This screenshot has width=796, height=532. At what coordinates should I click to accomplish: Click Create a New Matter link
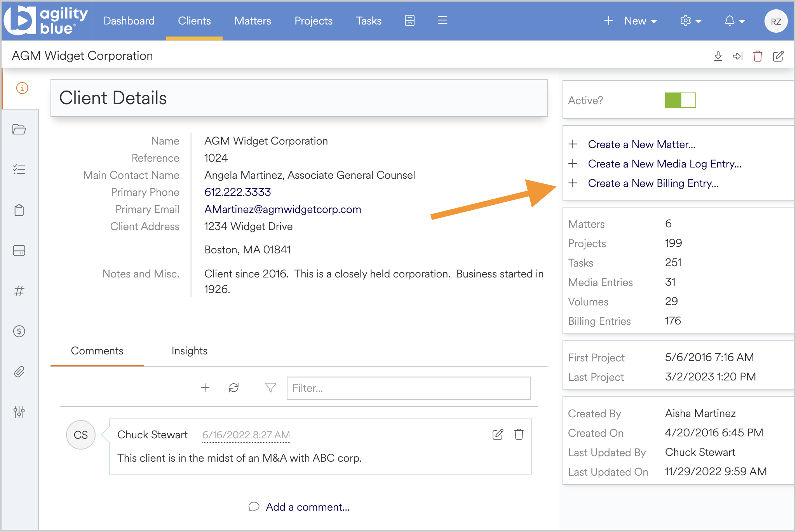pyautogui.click(x=641, y=144)
